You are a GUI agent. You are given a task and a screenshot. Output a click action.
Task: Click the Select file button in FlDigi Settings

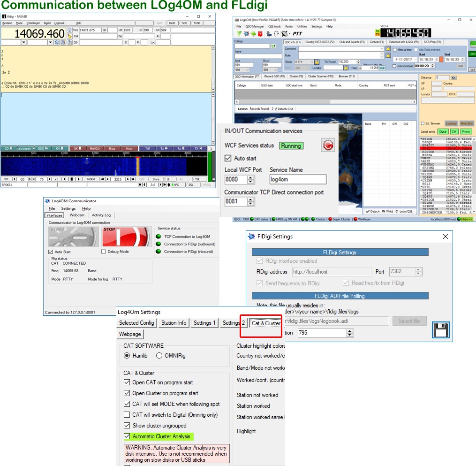pos(409,321)
